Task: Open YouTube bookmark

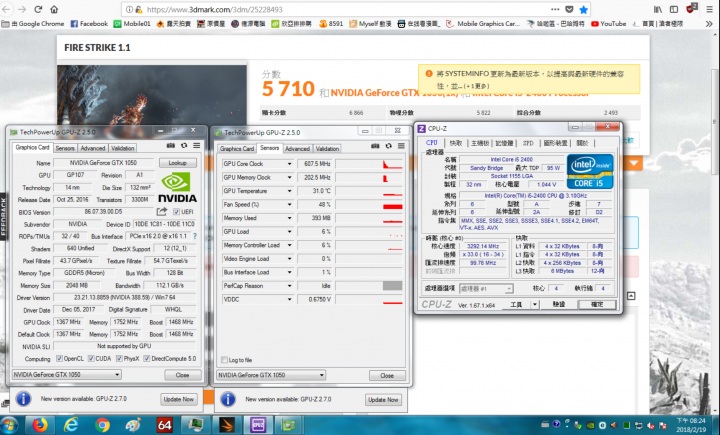Action: 608,23
